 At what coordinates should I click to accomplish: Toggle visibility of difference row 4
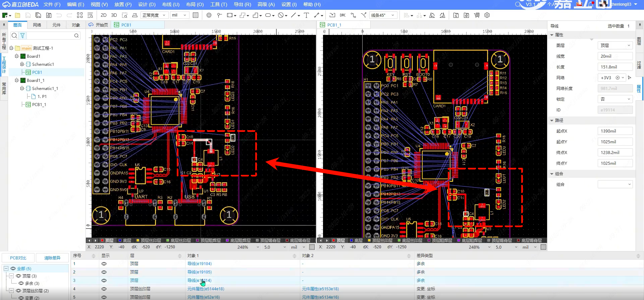(104, 289)
